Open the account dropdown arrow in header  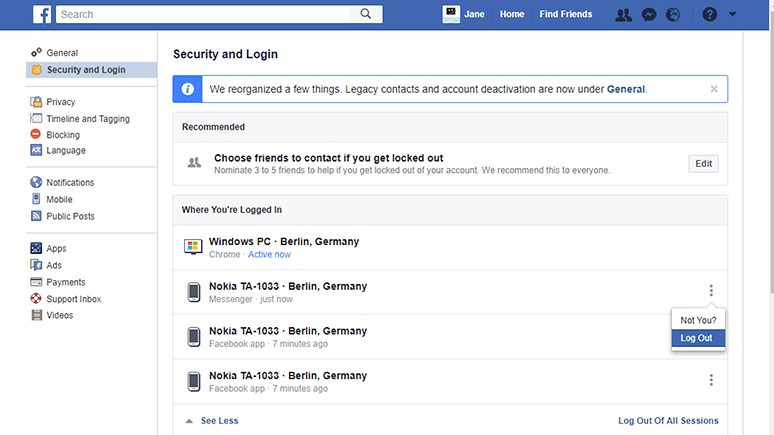pos(733,14)
